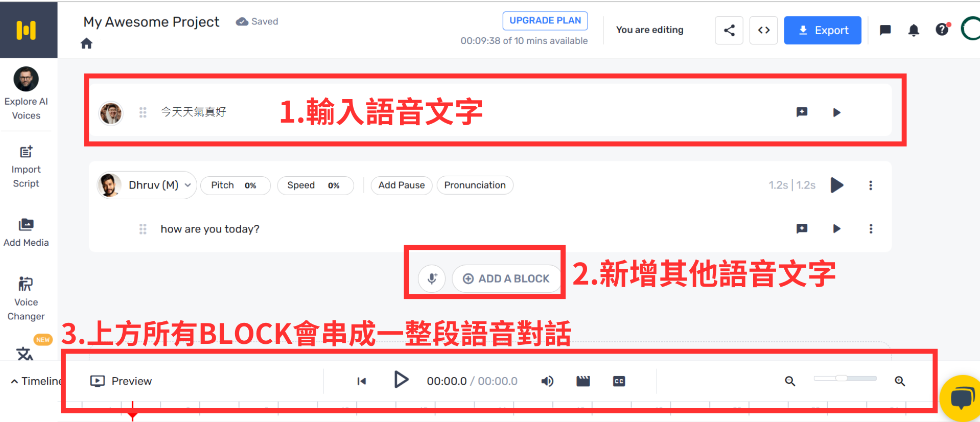Click the timeline zoom slider

[845, 378]
